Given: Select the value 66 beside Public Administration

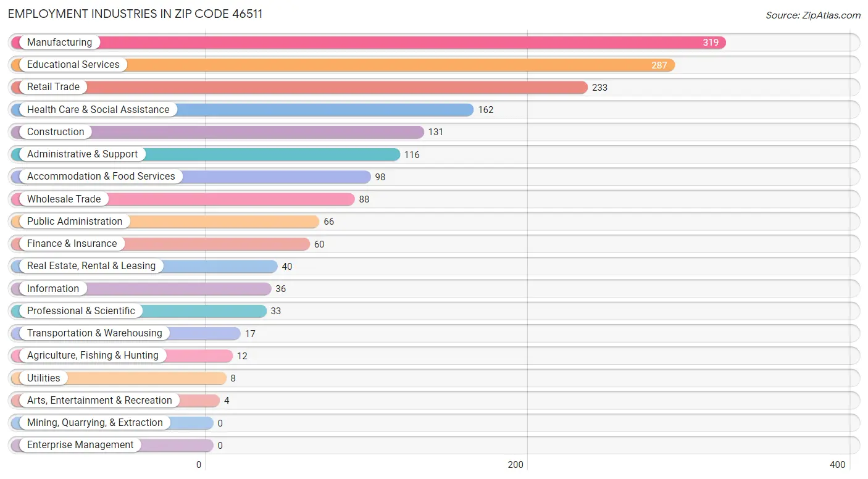Looking at the screenshot, I should [329, 222].
